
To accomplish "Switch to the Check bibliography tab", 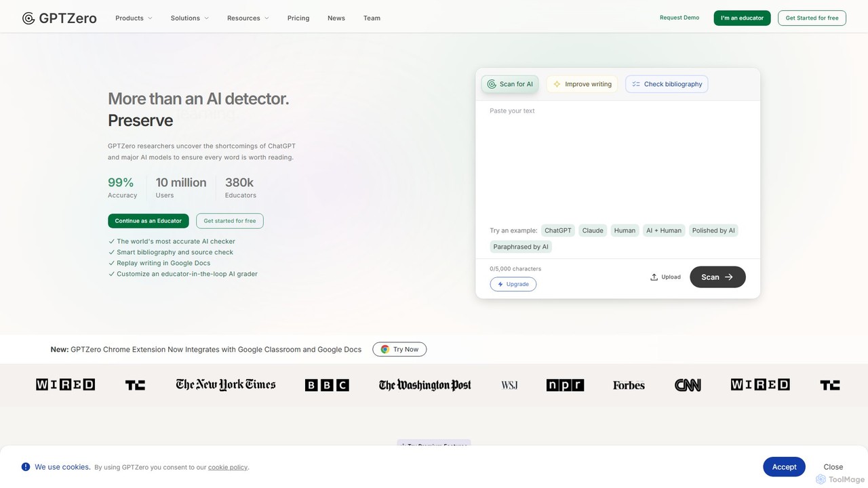I will point(667,84).
